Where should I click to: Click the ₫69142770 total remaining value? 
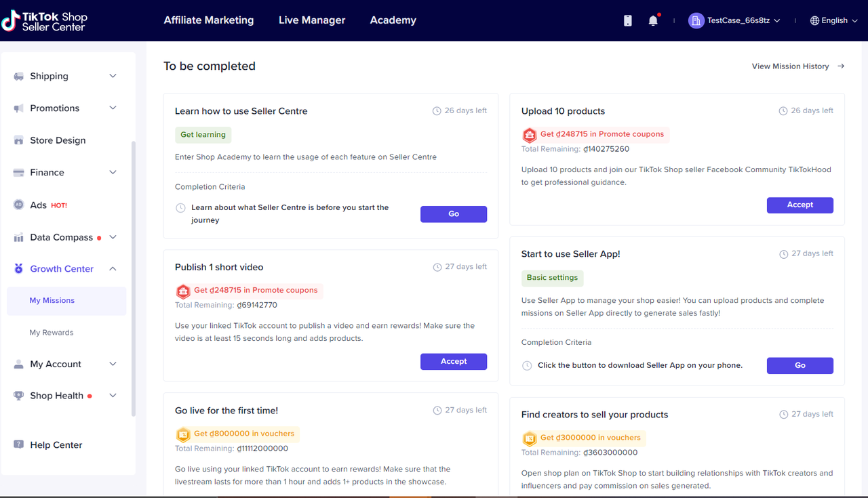click(x=257, y=306)
